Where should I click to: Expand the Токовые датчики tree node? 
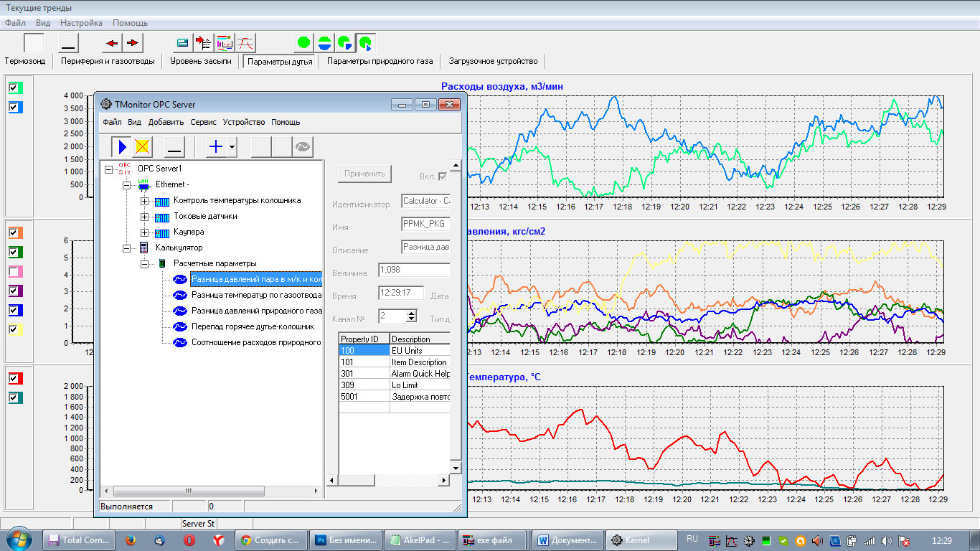pos(144,217)
